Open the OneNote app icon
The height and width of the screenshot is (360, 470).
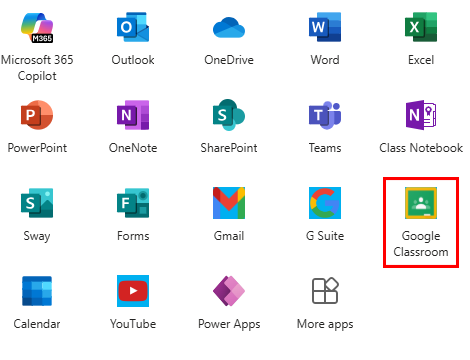[133, 115]
